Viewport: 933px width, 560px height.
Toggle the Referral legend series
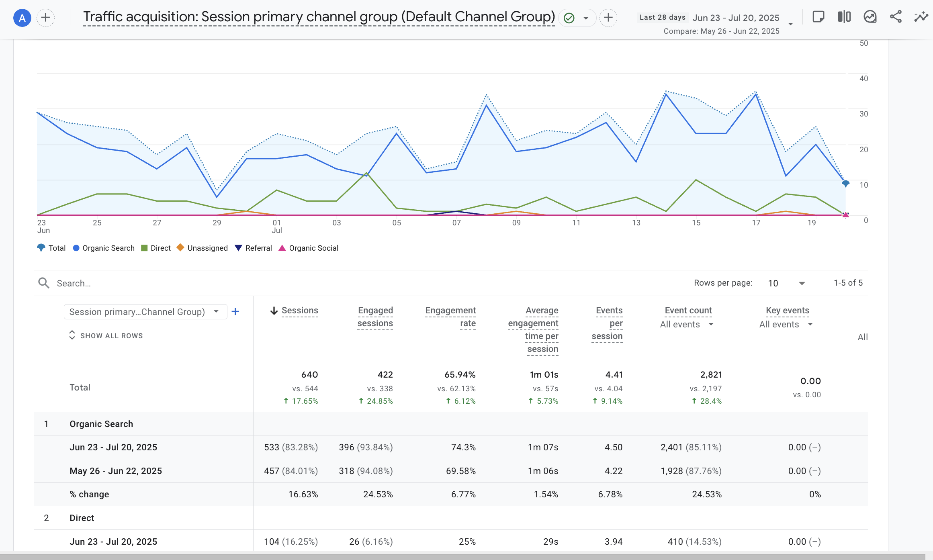point(253,248)
